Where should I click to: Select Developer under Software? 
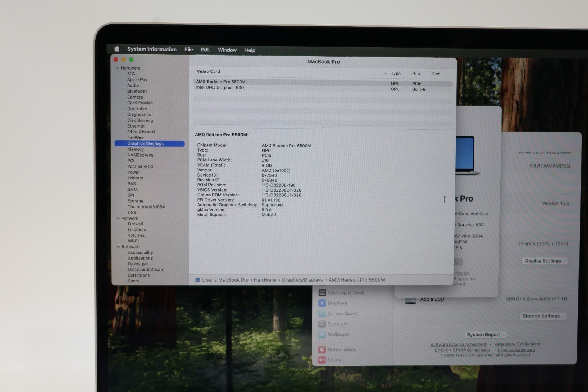pyautogui.click(x=138, y=264)
